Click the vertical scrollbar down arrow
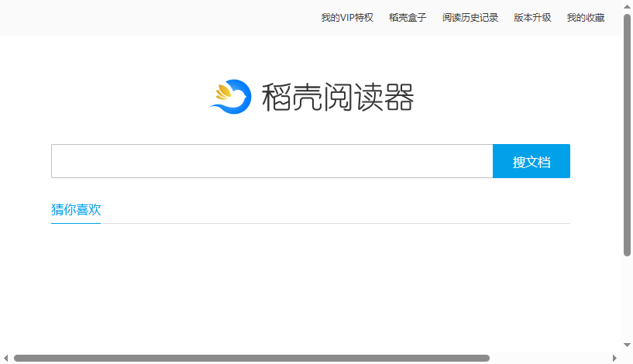 tap(627, 345)
